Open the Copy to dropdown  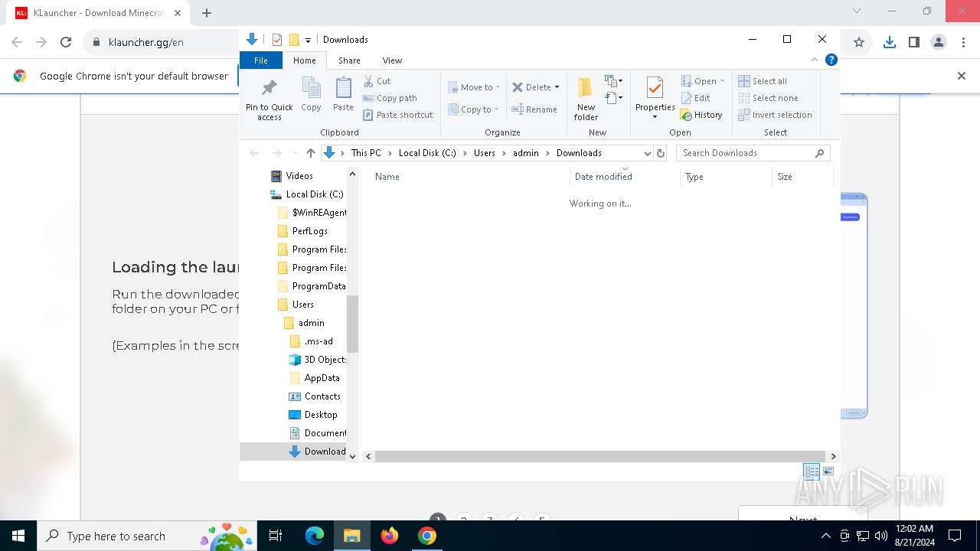pyautogui.click(x=474, y=109)
